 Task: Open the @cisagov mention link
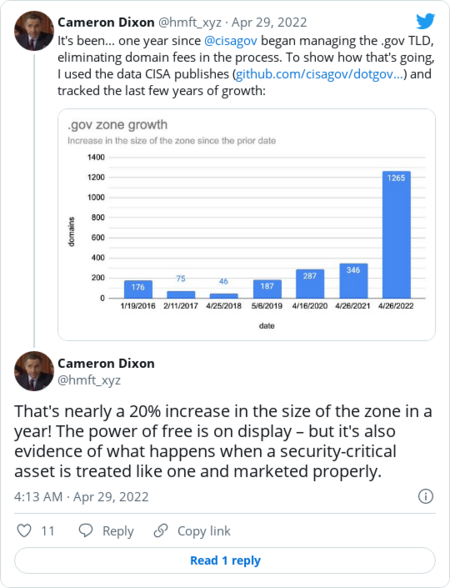[231, 40]
